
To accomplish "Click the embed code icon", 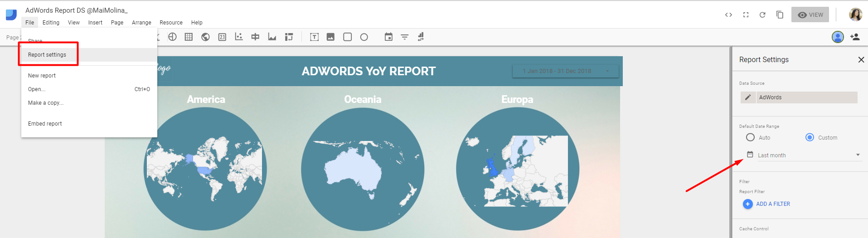I will (728, 15).
